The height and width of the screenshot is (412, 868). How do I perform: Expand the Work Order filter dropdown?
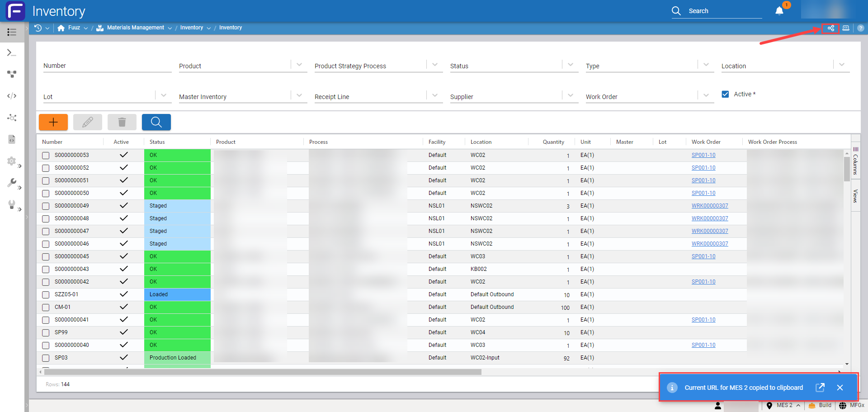pyautogui.click(x=706, y=95)
